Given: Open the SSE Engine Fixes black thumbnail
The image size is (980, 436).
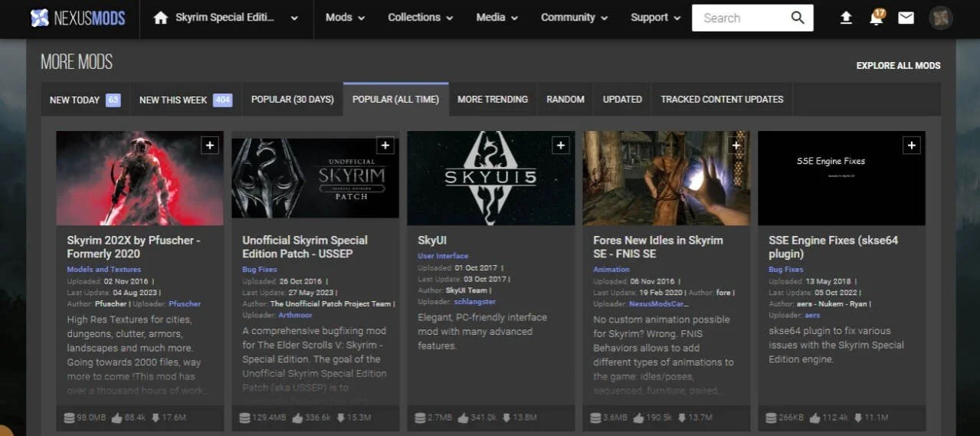Looking at the screenshot, I should click(x=841, y=178).
